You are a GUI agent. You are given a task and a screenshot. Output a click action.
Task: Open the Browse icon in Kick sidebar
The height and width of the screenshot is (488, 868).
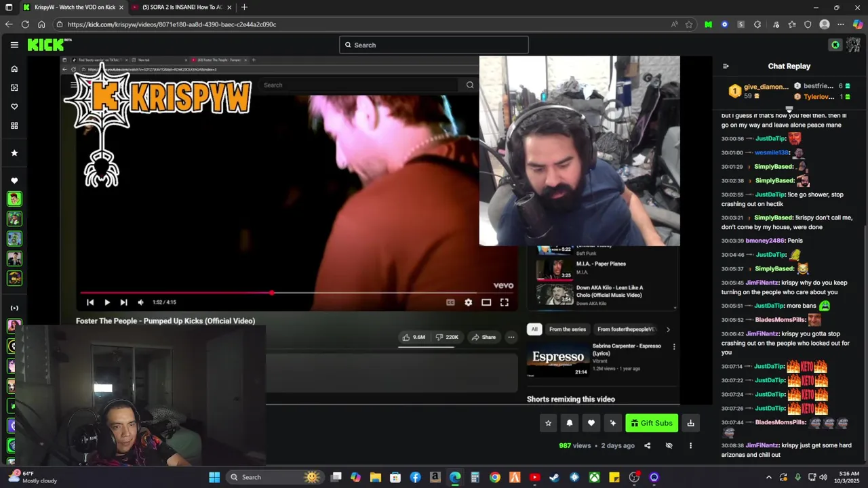point(14,87)
